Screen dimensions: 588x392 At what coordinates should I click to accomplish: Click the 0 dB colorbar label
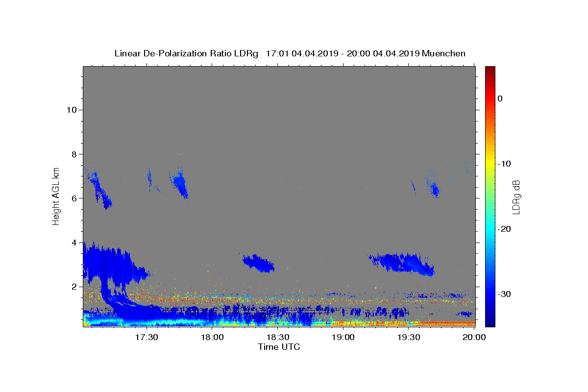500,98
